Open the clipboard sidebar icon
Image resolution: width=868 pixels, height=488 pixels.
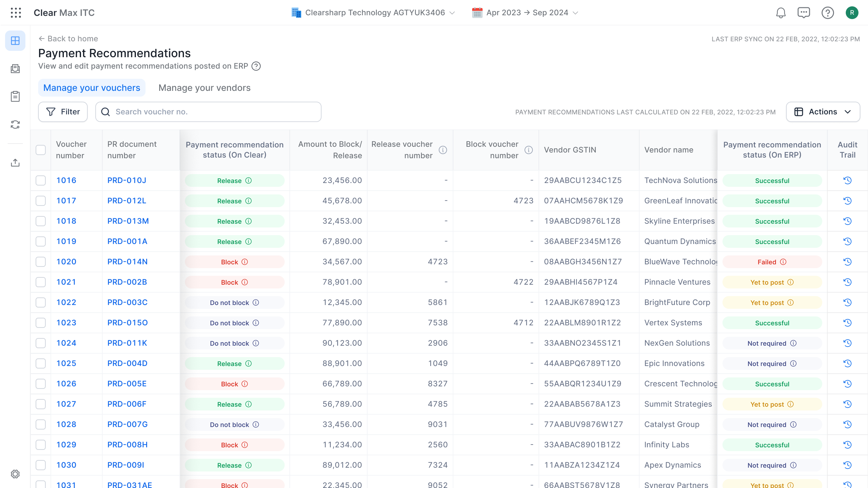click(x=15, y=96)
